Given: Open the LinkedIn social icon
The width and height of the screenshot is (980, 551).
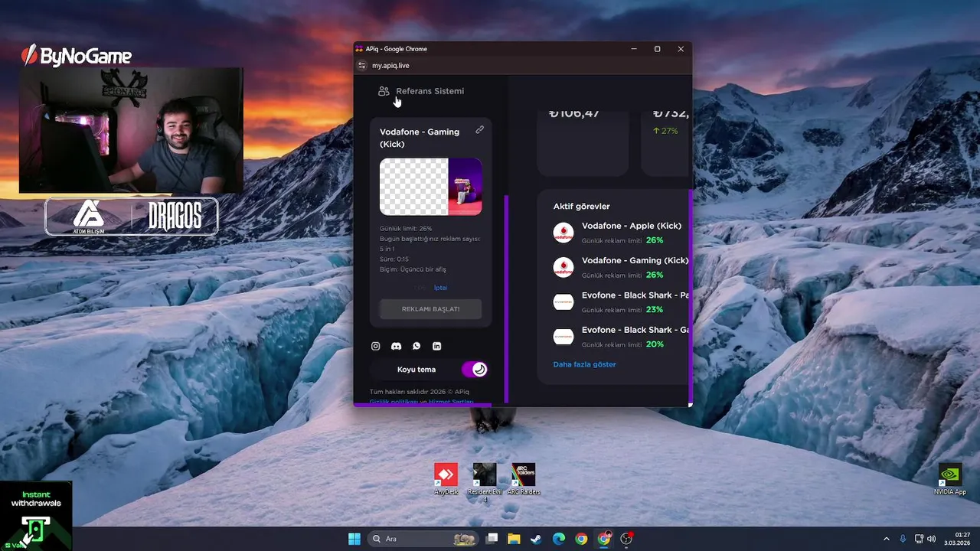Looking at the screenshot, I should click(437, 346).
